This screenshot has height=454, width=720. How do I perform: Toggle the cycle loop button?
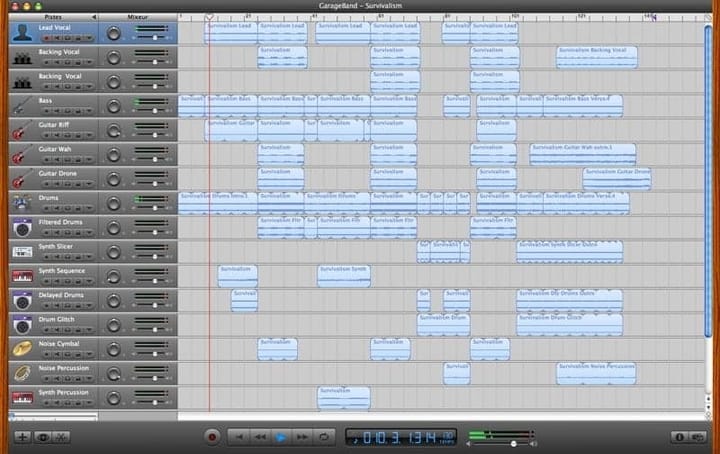[x=324, y=437]
